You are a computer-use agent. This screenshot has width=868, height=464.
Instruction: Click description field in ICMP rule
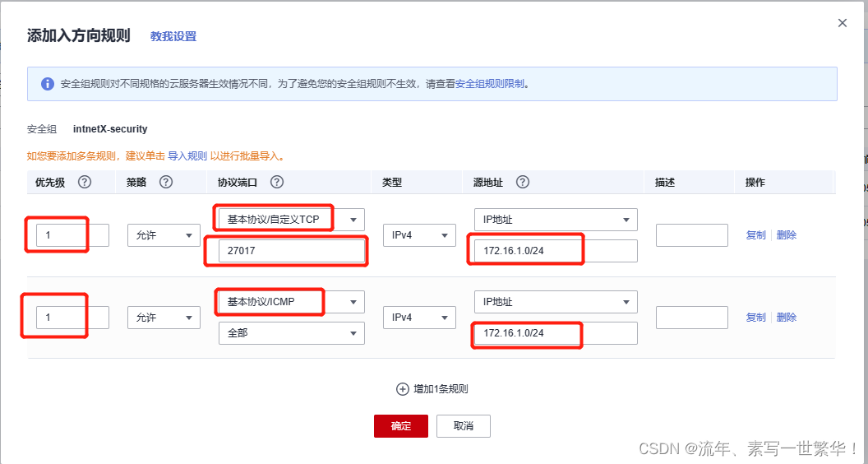(x=692, y=318)
